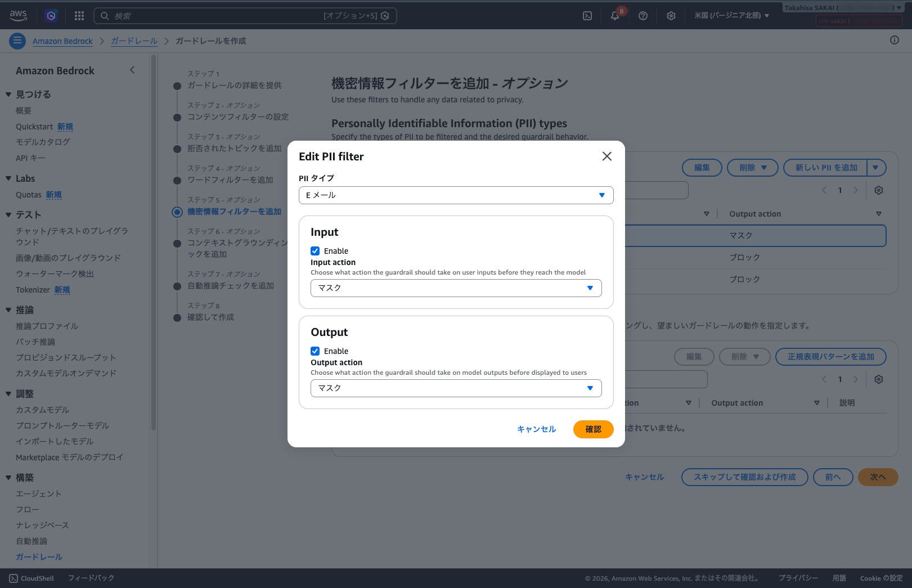Click the 次へ button
The height and width of the screenshot is (588, 912).
pos(878,477)
